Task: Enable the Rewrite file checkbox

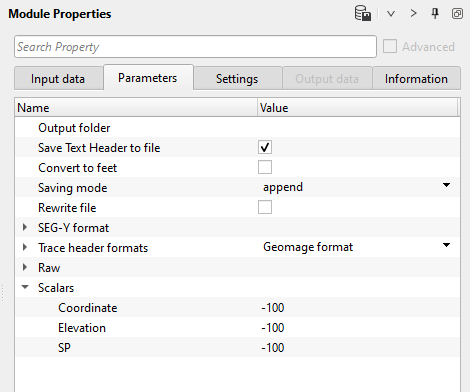Action: tap(265, 207)
